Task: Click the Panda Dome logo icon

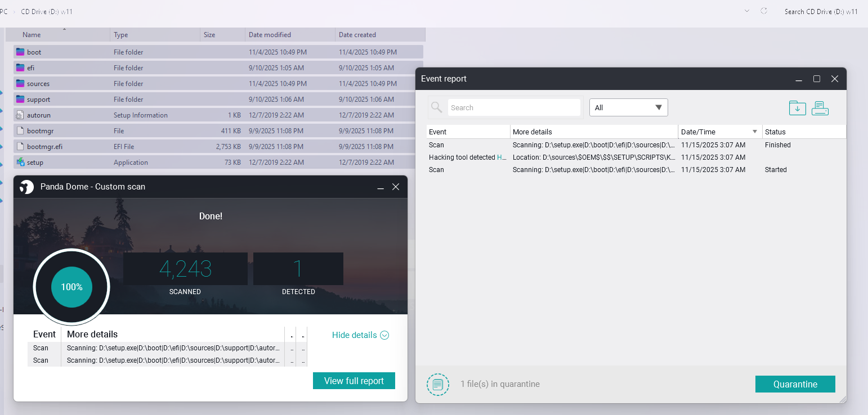Action: pyautogui.click(x=26, y=187)
